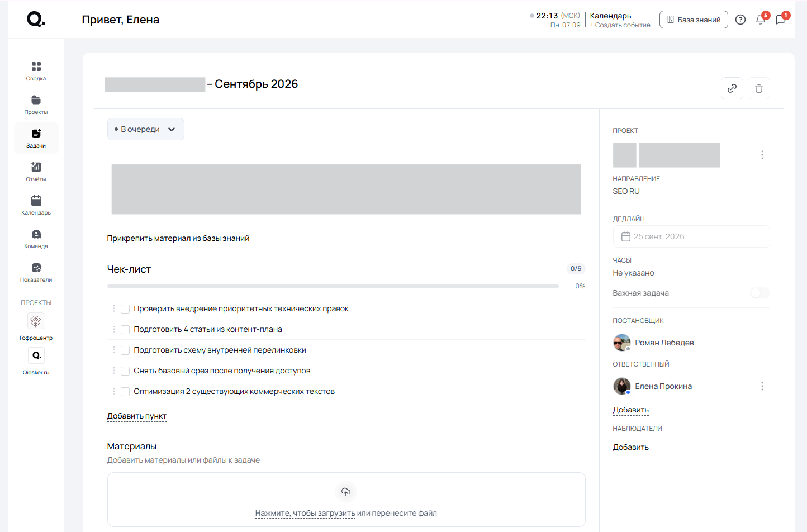Click the Q. logo in the header
The width and height of the screenshot is (807, 532).
tap(36, 20)
